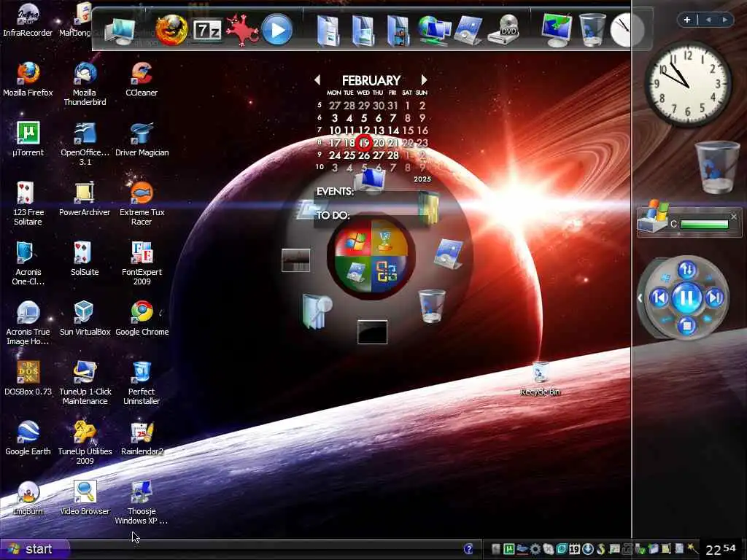The image size is (747, 560).
Task: Launch Sun VirtualBox shortcut
Action: tap(85, 318)
